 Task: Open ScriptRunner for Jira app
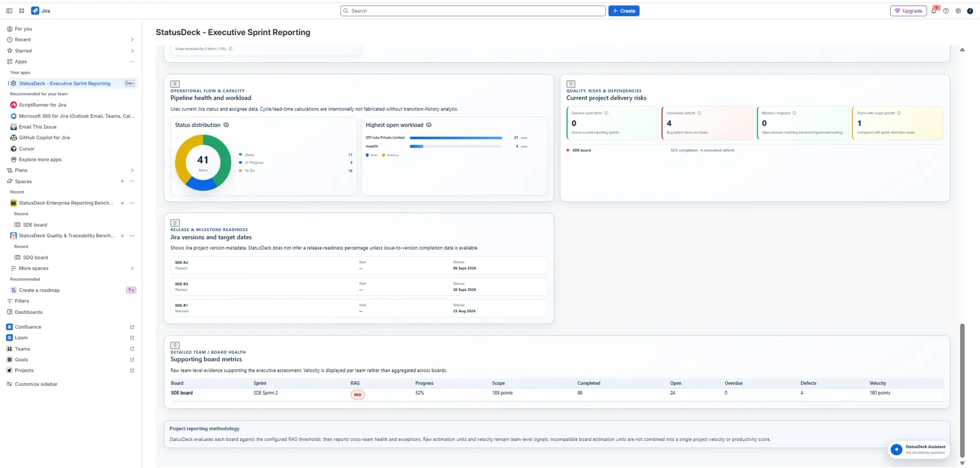click(42, 105)
